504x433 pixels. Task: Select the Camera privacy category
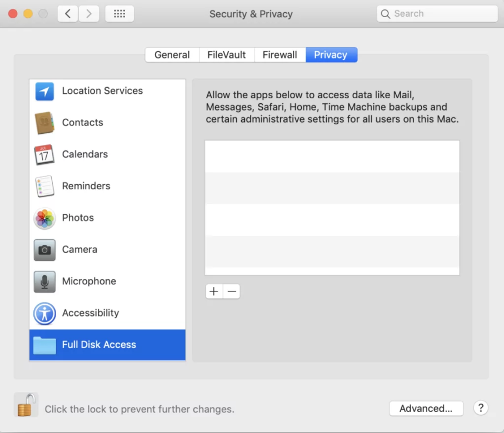coord(107,250)
